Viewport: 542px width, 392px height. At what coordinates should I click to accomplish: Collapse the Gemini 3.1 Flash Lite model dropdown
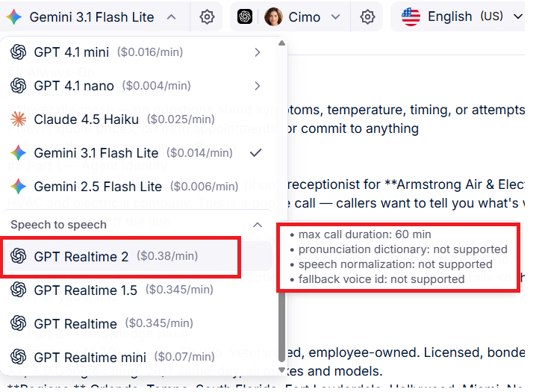172,16
